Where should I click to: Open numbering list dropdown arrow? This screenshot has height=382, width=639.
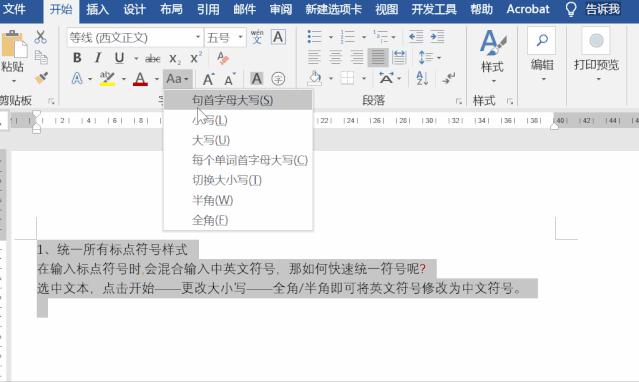(364, 37)
